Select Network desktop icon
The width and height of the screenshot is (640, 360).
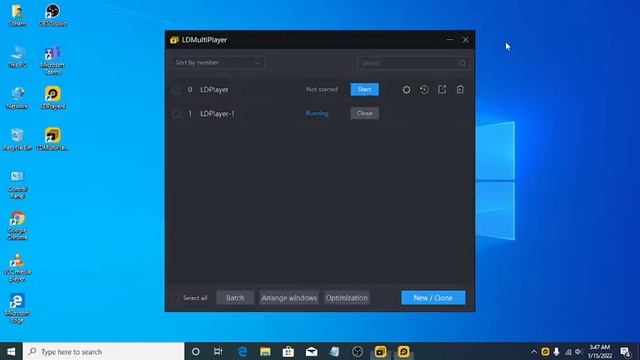(x=17, y=98)
